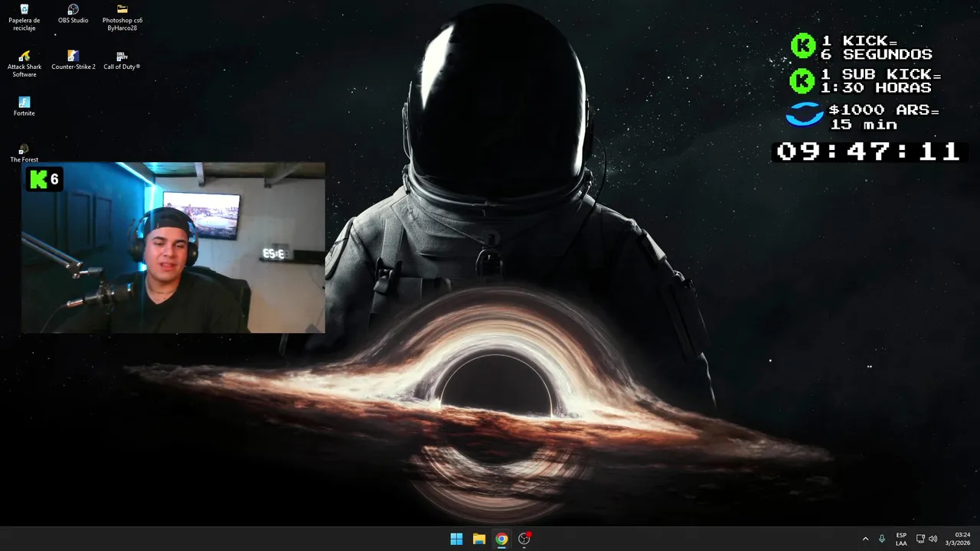This screenshot has height=551, width=980.
Task: Select the Papelera de reciclaje desktop icon
Action: point(24,18)
